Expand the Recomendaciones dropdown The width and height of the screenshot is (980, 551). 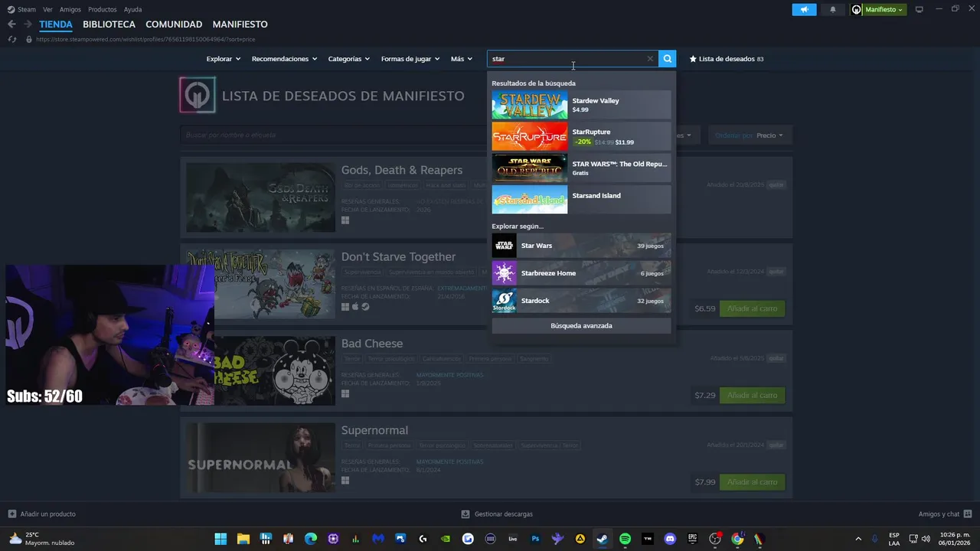(x=284, y=59)
